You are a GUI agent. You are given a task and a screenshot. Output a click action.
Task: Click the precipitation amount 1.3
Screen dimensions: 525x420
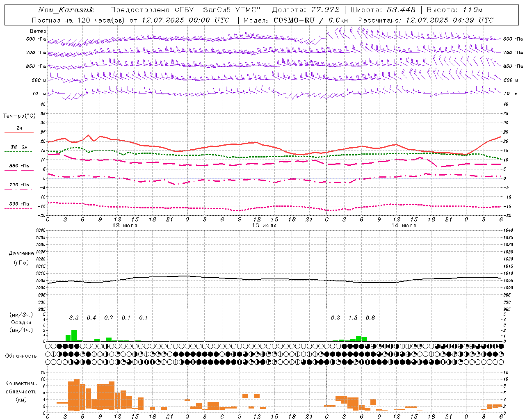[x=353, y=318]
